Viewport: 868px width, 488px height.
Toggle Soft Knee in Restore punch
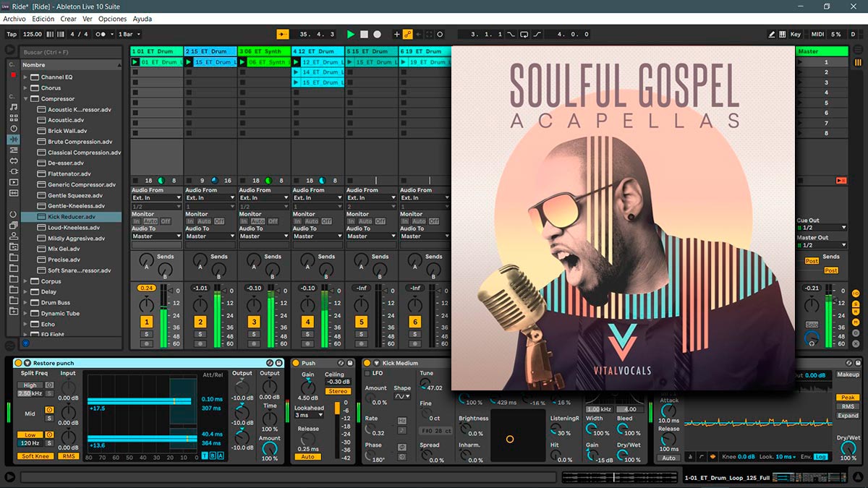36,456
